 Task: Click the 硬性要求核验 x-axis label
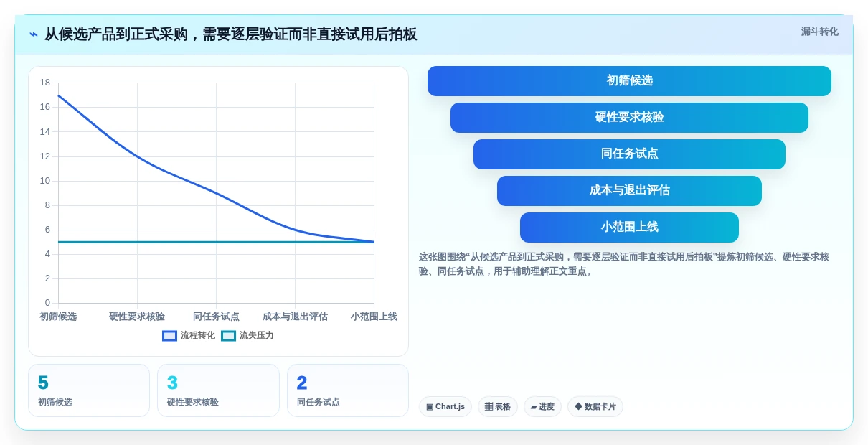click(137, 317)
